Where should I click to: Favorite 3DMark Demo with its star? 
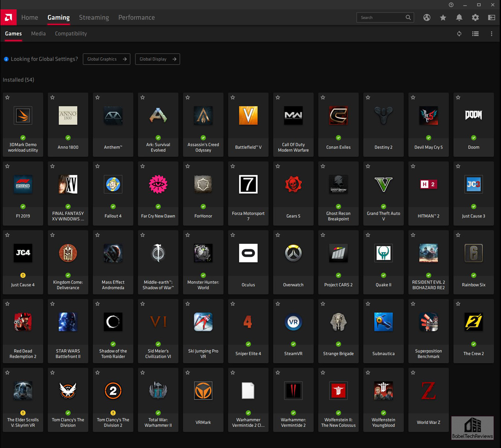click(x=8, y=97)
